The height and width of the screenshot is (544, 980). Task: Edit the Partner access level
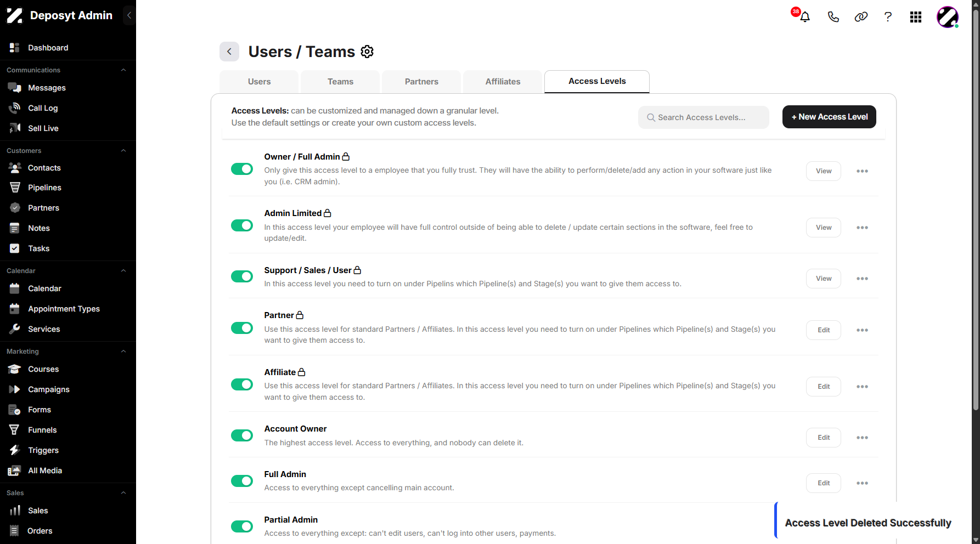tap(824, 330)
